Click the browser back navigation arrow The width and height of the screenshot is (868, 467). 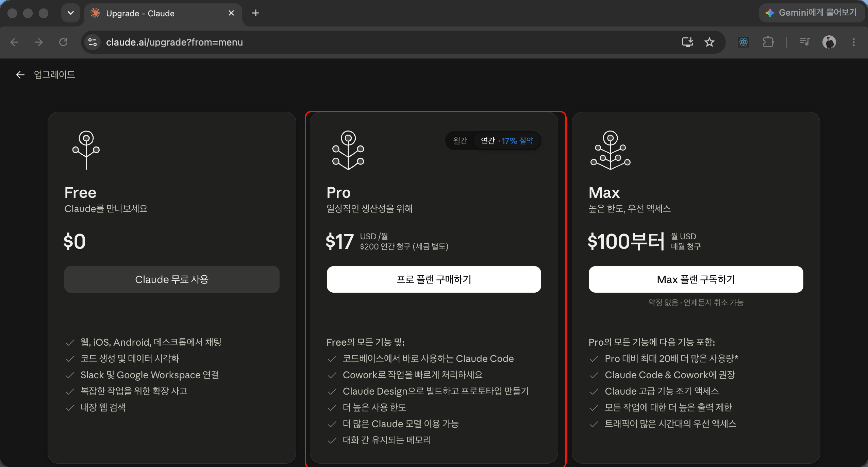14,42
